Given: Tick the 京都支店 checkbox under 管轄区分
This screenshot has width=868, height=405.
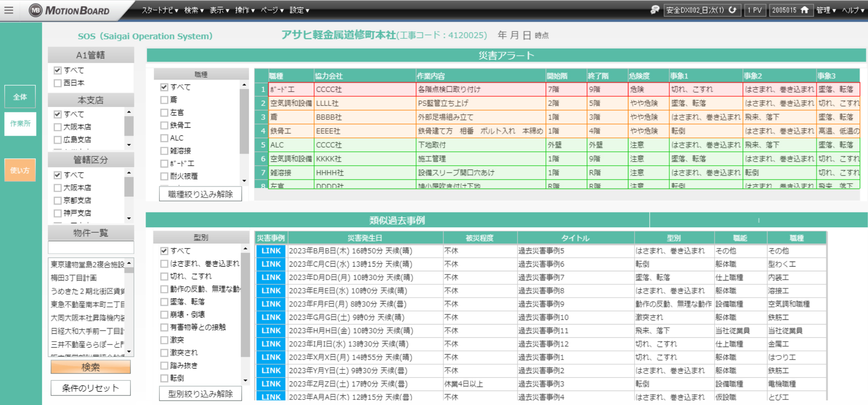Looking at the screenshot, I should (x=58, y=200).
